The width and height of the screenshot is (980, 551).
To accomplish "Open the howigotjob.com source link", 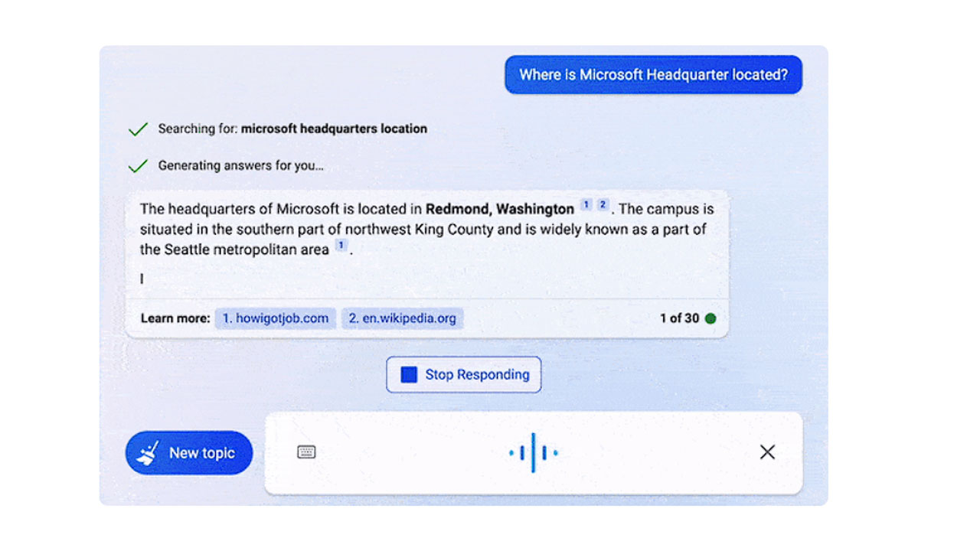I will click(276, 318).
